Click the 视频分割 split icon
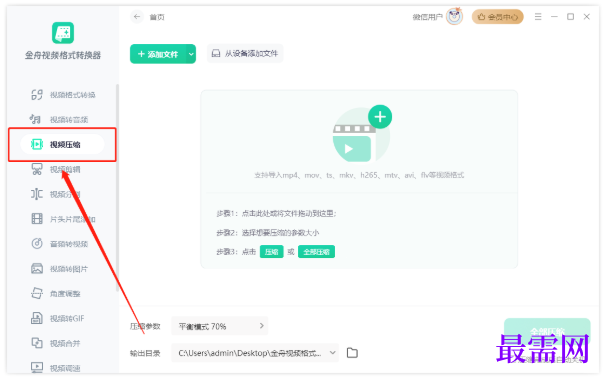608x380 pixels. click(x=37, y=194)
